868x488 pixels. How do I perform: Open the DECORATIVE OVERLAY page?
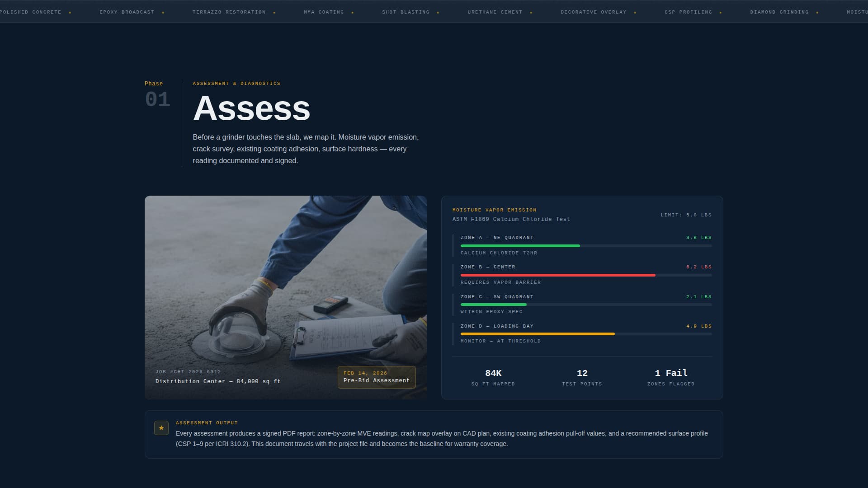pyautogui.click(x=593, y=12)
